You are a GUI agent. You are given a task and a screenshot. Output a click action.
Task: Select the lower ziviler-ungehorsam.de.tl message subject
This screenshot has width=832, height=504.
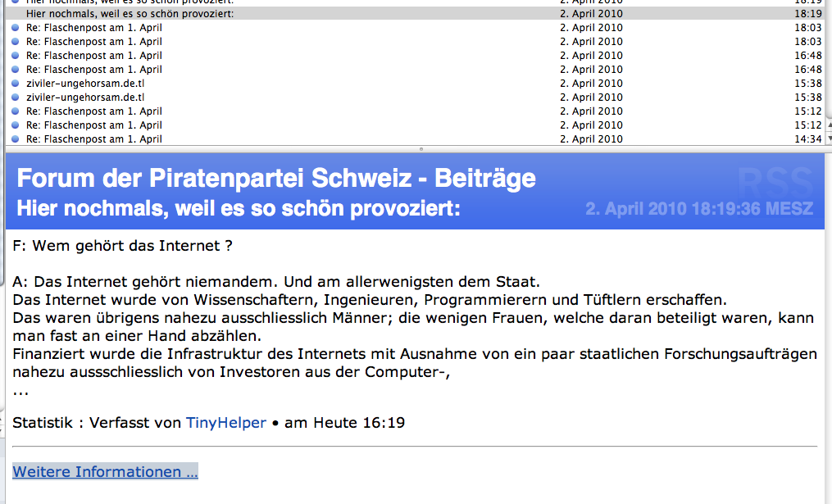(x=84, y=98)
